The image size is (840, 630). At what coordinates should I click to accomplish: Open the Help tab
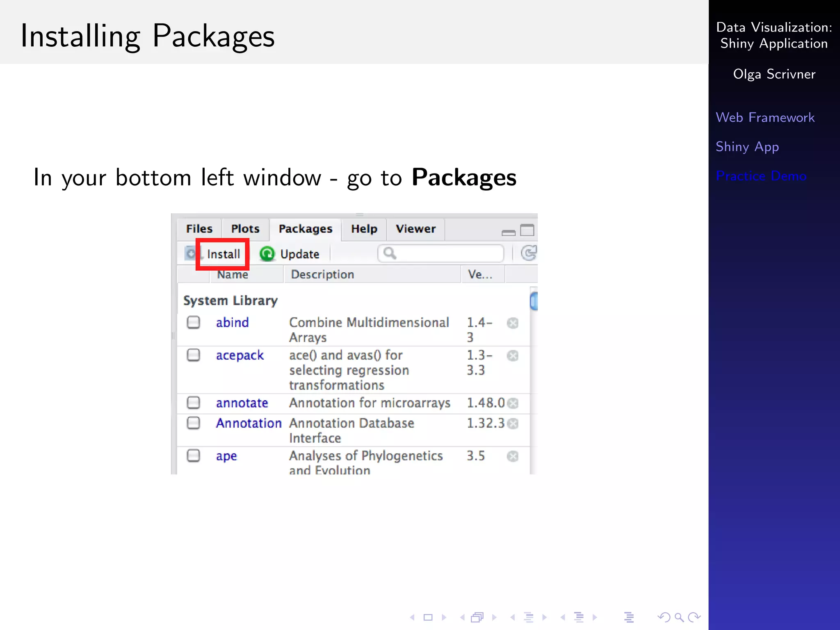click(364, 229)
